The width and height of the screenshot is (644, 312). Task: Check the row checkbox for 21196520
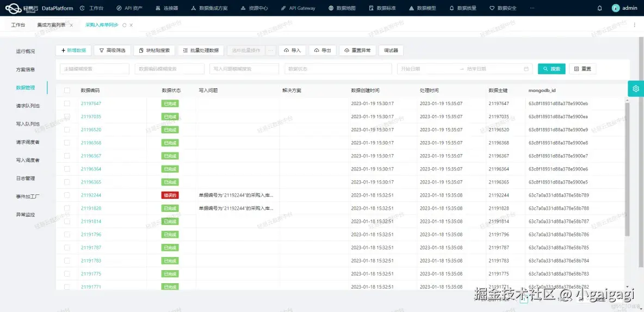(67, 130)
